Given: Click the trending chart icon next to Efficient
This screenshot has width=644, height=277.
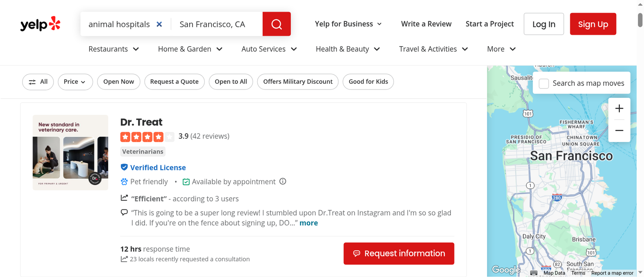Looking at the screenshot, I should (124, 198).
